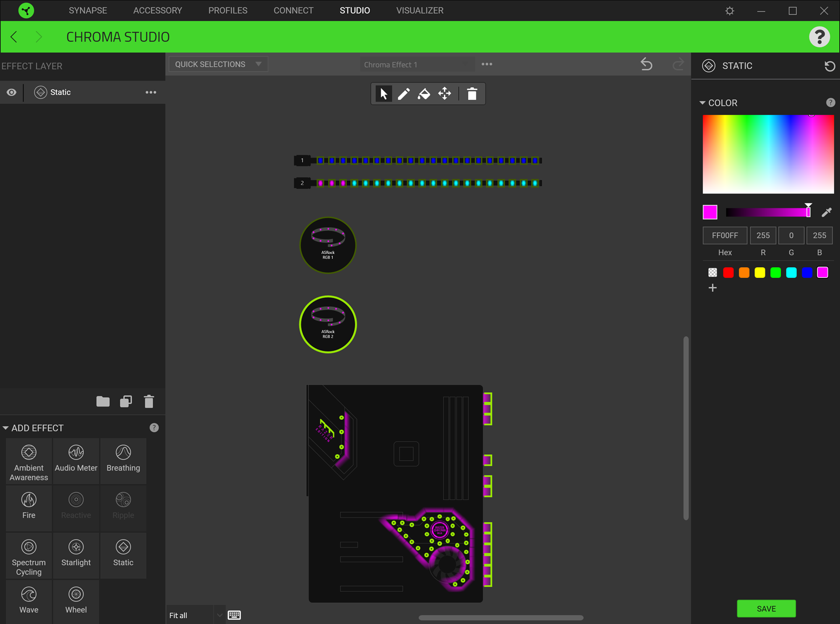Viewport: 840px width, 624px height.
Task: Open Razer logo home
Action: 26,11
